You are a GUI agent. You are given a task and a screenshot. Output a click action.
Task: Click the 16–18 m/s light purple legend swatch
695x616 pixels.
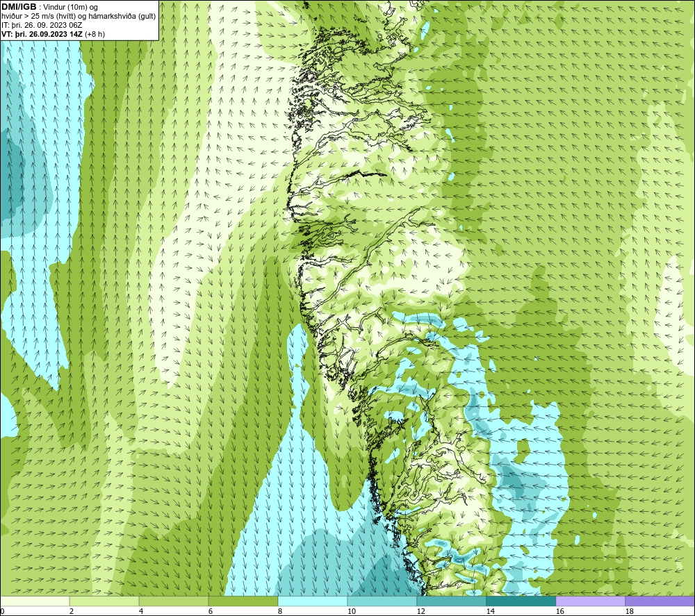coord(590,601)
